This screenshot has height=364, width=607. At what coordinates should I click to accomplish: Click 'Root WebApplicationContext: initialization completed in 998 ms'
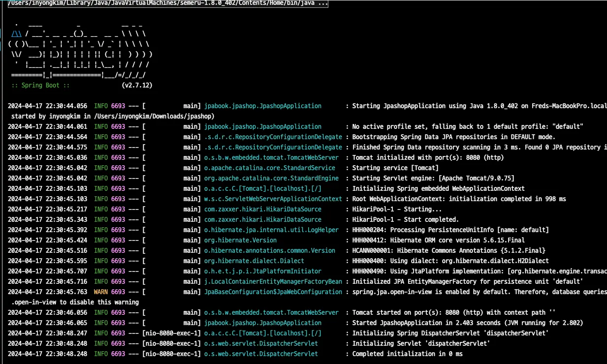(x=459, y=199)
